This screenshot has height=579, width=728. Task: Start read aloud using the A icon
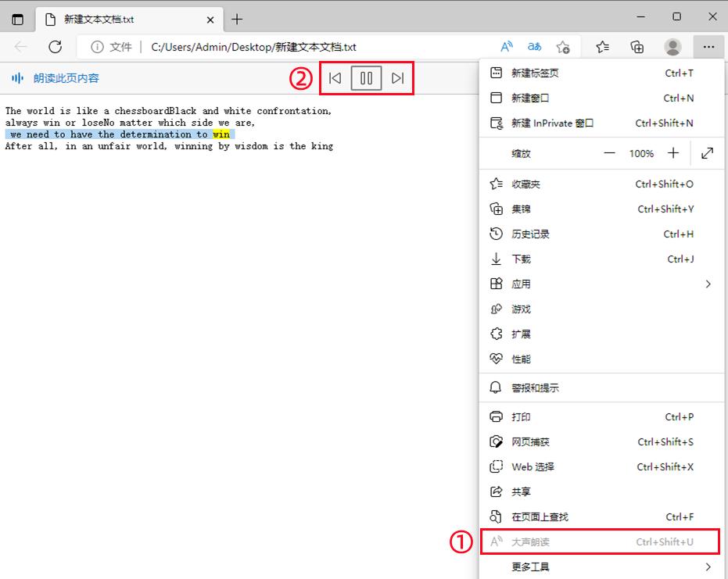click(x=506, y=47)
